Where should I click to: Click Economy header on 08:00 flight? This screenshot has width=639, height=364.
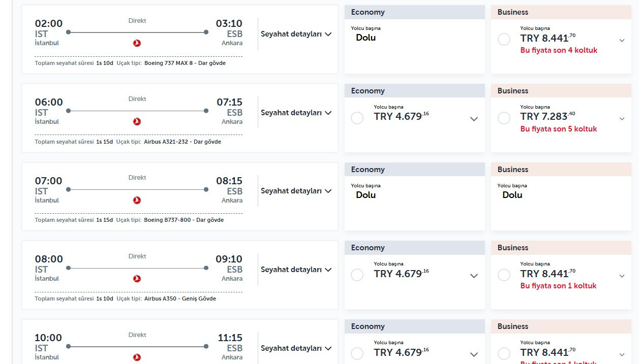(415, 248)
